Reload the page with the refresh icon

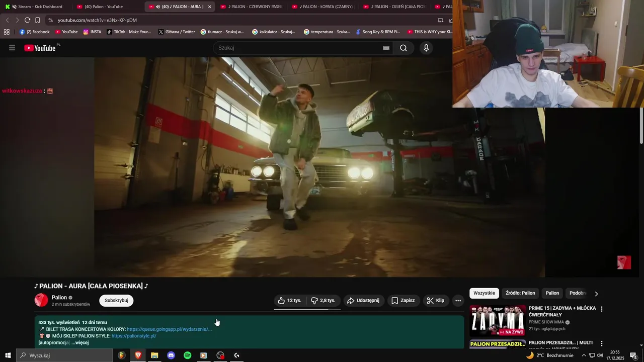point(27,20)
